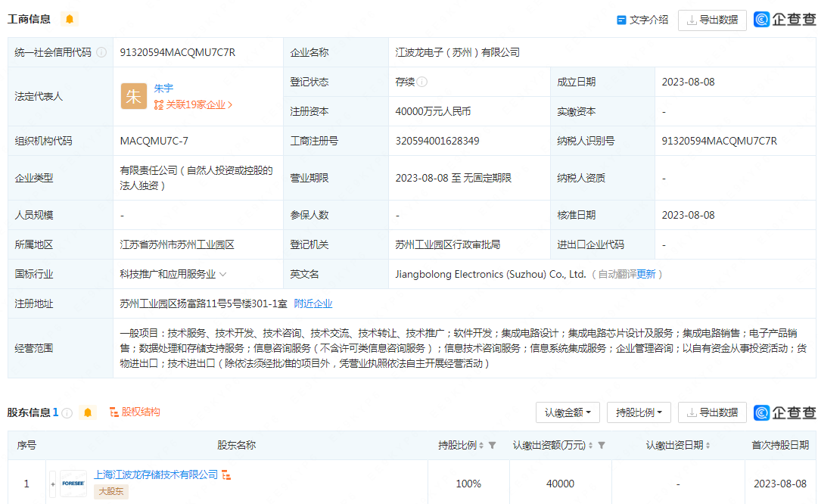Click the 股东信息 section heading
Image resolution: width=818 pixels, height=504 pixels.
click(x=30, y=412)
